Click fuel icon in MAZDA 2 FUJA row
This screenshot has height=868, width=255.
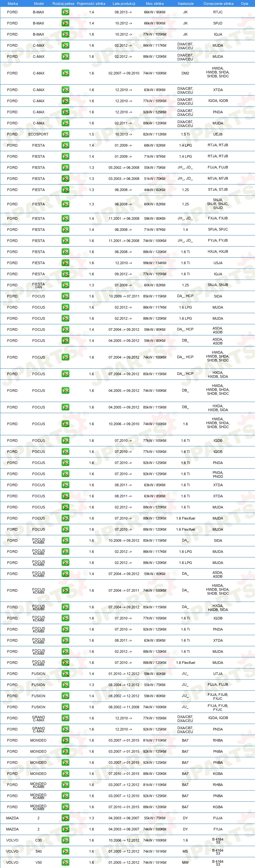(x=65, y=818)
